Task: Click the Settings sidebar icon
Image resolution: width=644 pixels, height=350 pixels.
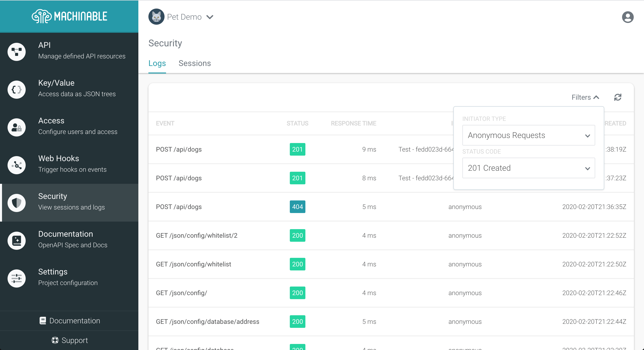Action: (17, 277)
